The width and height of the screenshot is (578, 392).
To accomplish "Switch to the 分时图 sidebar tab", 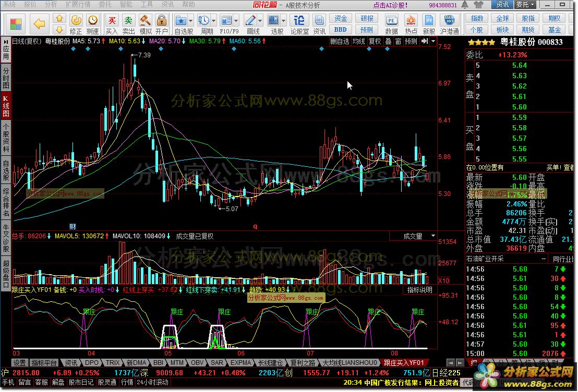I will tap(6, 78).
